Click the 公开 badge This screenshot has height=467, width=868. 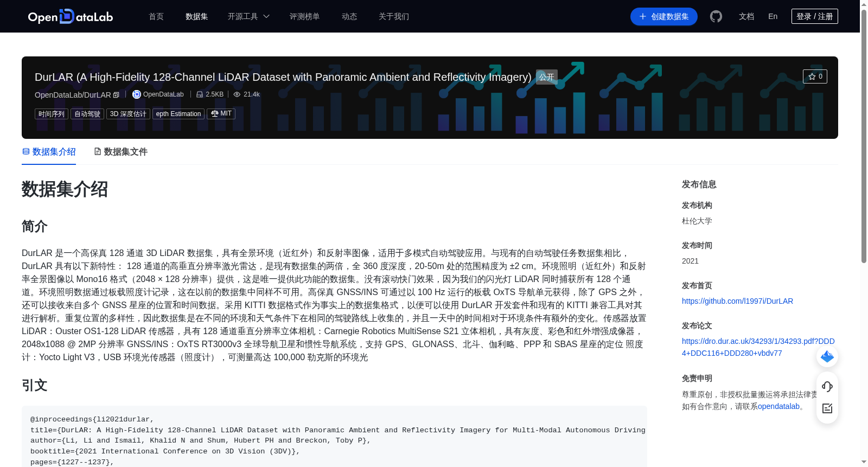547,77
